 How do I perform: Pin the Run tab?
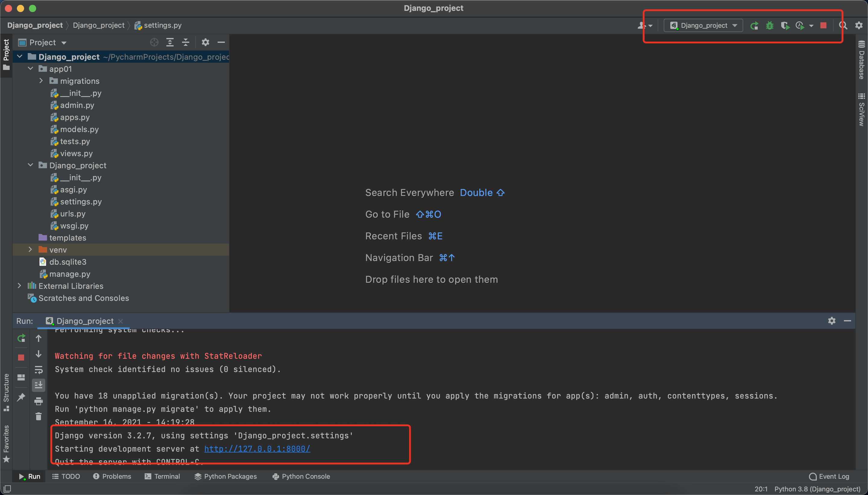tap(21, 397)
